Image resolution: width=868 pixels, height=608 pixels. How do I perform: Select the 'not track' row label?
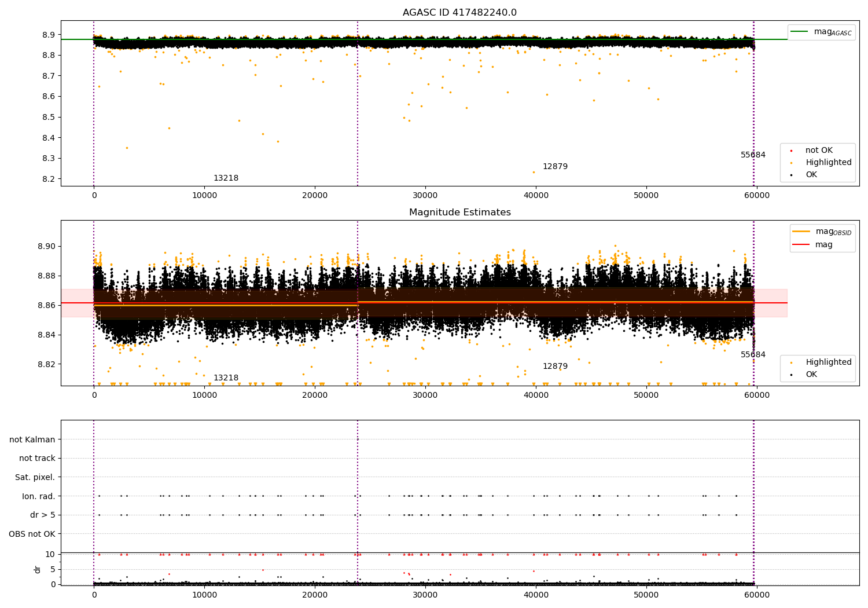pyautogui.click(x=37, y=459)
